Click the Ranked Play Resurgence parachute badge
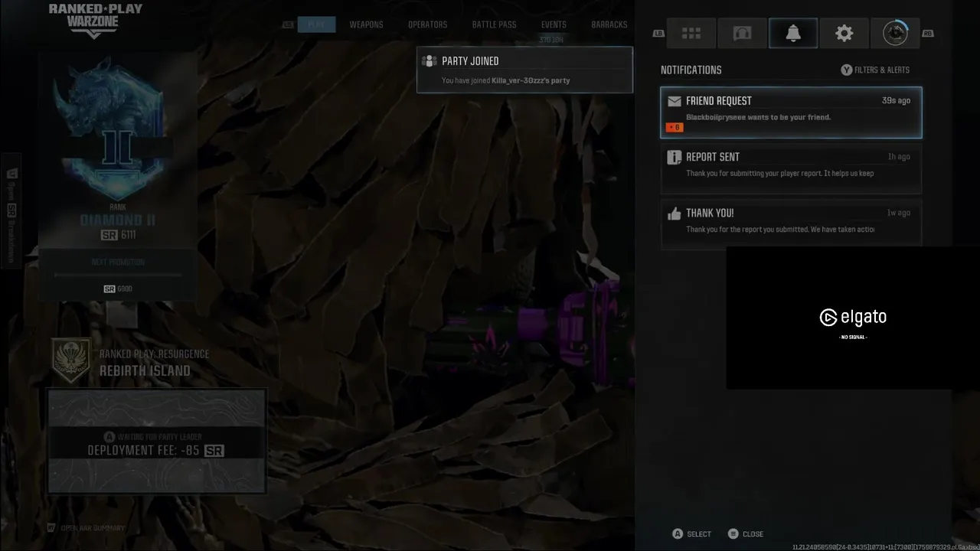980x551 pixels. tap(72, 361)
